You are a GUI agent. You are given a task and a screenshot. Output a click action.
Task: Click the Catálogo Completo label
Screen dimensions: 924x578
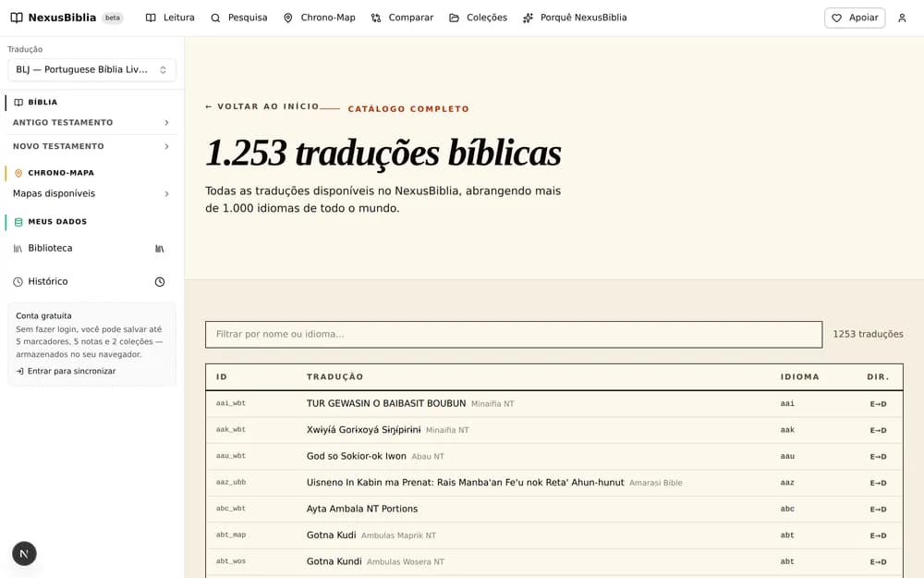click(408, 109)
